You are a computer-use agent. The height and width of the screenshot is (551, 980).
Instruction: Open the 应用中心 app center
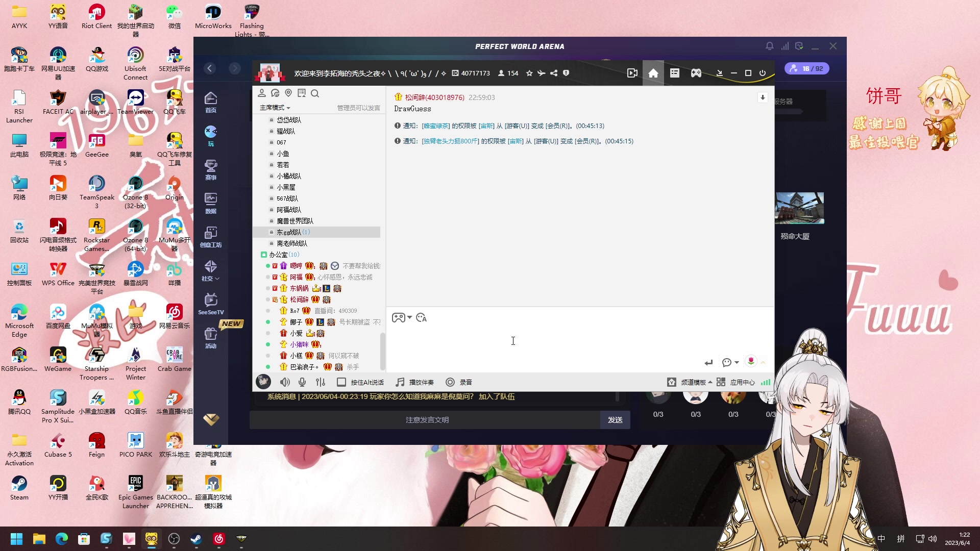click(x=736, y=382)
